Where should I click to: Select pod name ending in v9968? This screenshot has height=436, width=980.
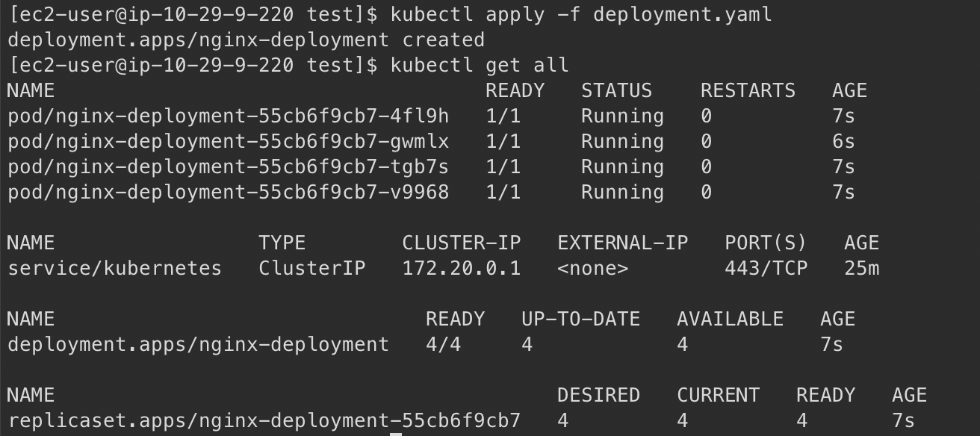tap(229, 192)
